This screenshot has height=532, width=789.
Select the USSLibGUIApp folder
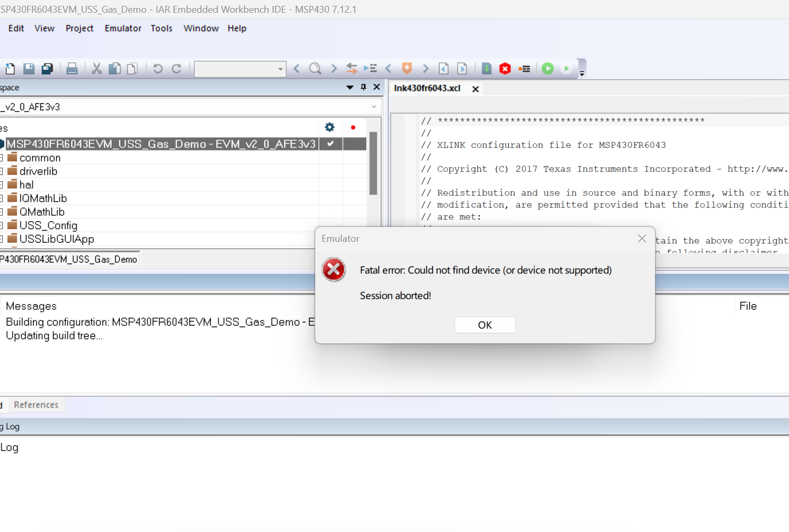pos(56,239)
